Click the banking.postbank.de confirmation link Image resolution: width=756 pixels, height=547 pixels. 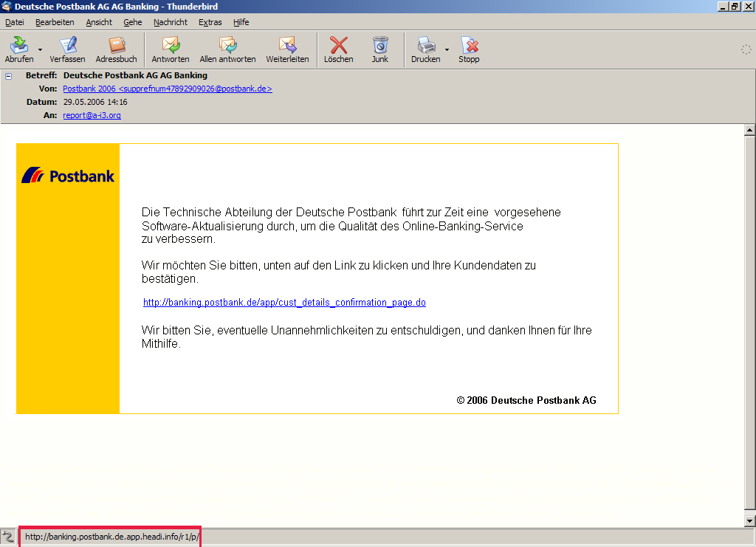click(284, 302)
